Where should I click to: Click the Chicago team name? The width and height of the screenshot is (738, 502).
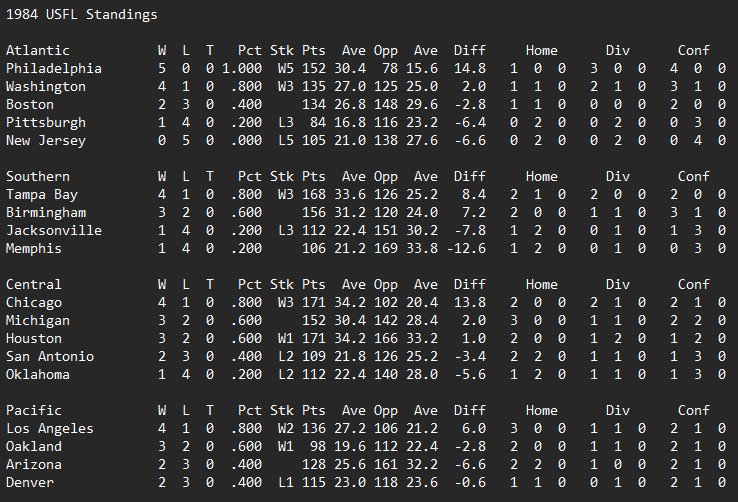pos(34,303)
